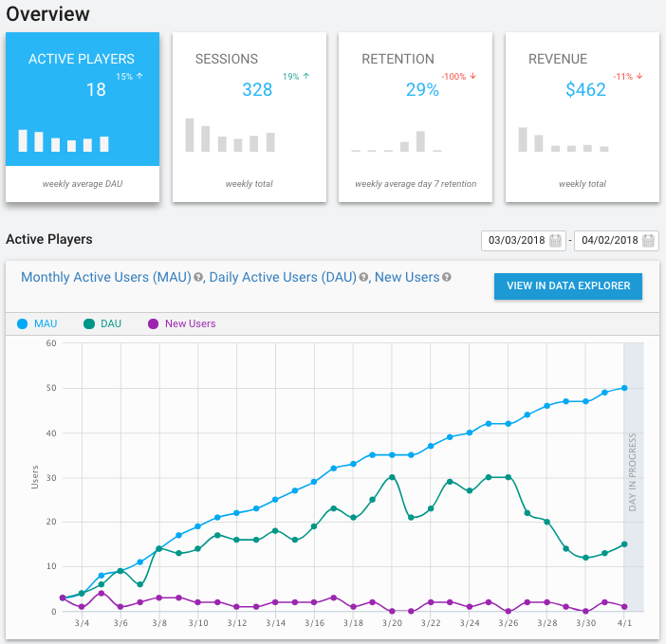Click the 04/02/2018 end date field

pyautogui.click(x=608, y=241)
